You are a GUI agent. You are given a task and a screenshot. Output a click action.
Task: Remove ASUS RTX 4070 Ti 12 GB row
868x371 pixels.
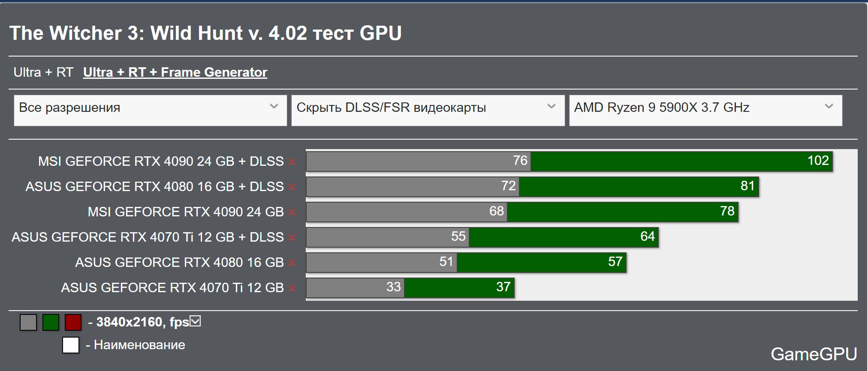(x=292, y=288)
